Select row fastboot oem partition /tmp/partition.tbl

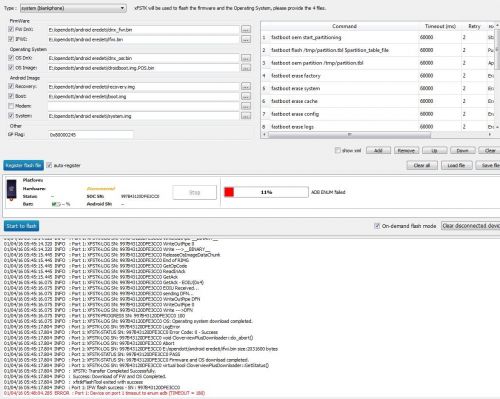point(378,63)
